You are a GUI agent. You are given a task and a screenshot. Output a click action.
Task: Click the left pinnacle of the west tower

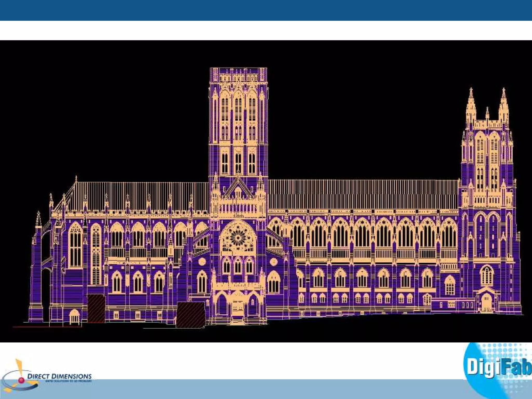[x=471, y=107]
